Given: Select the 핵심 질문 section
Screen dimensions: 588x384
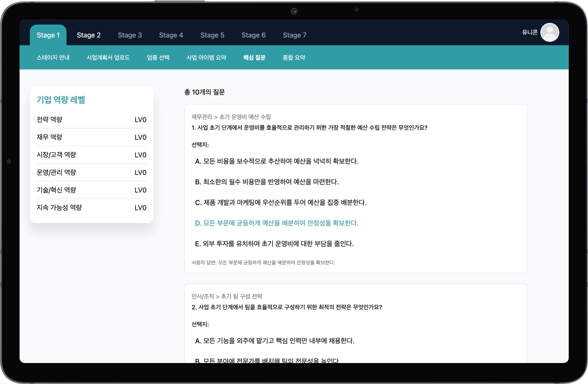Looking at the screenshot, I should [254, 57].
